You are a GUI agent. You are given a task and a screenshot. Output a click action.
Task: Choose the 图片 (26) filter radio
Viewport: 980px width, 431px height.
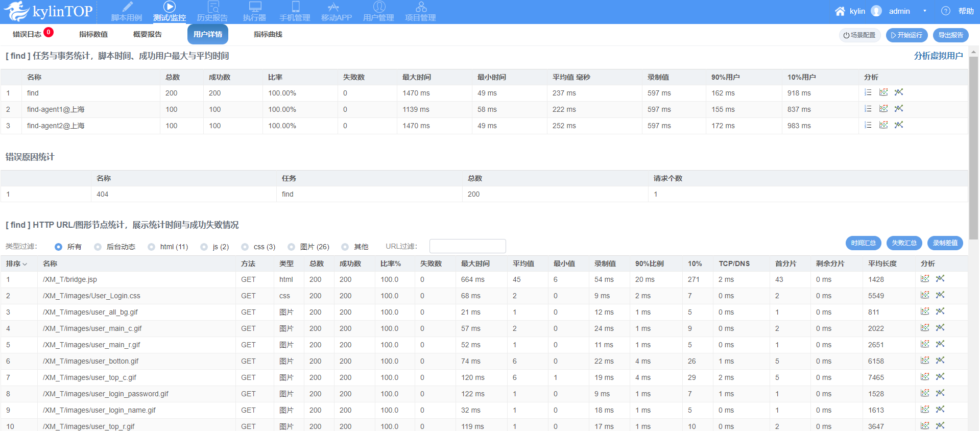tap(292, 247)
